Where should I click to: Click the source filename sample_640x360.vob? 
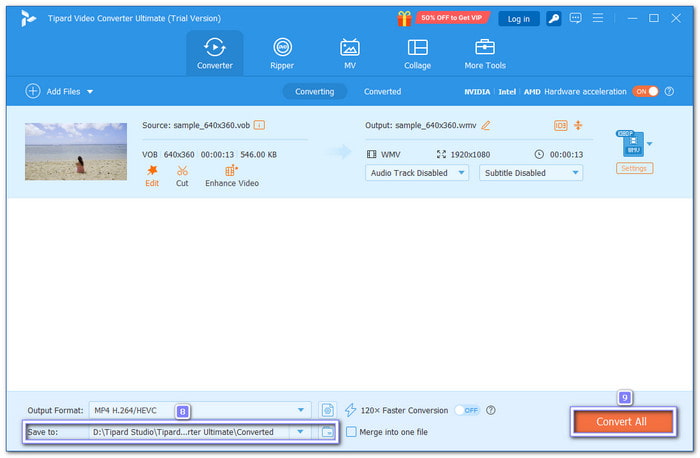point(212,125)
